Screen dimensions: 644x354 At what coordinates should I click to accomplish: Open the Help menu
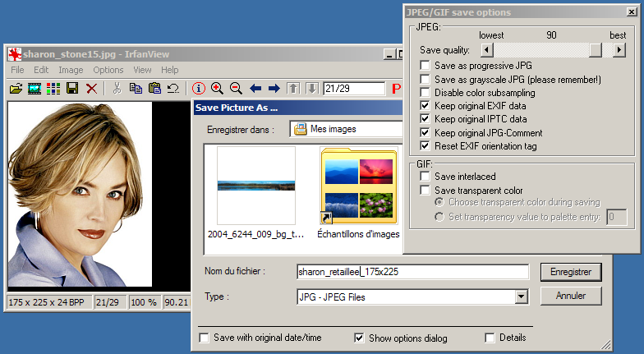[x=169, y=70]
